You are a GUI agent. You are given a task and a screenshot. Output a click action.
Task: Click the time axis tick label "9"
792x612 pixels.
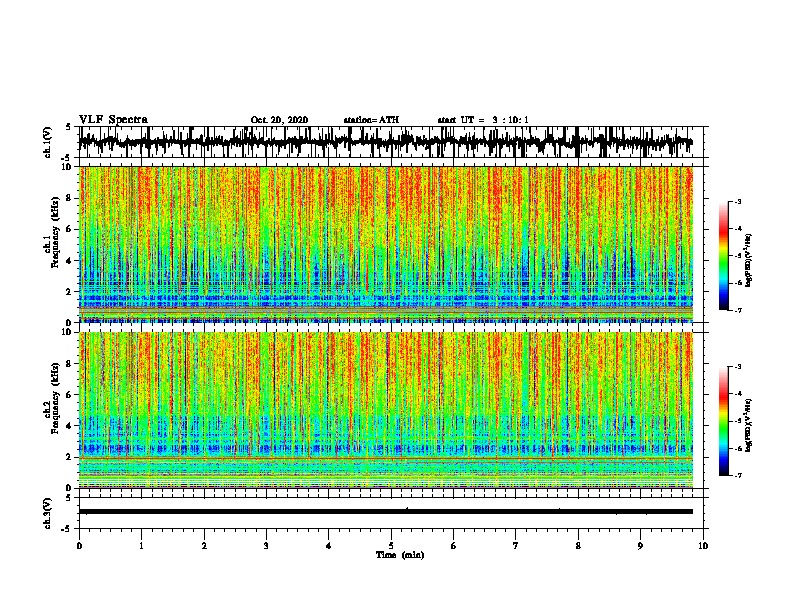coord(640,546)
